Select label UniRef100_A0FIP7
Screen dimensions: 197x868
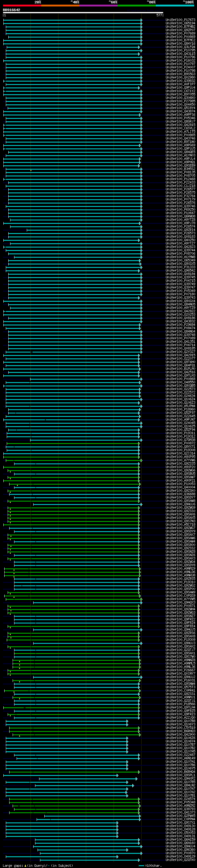180,84
